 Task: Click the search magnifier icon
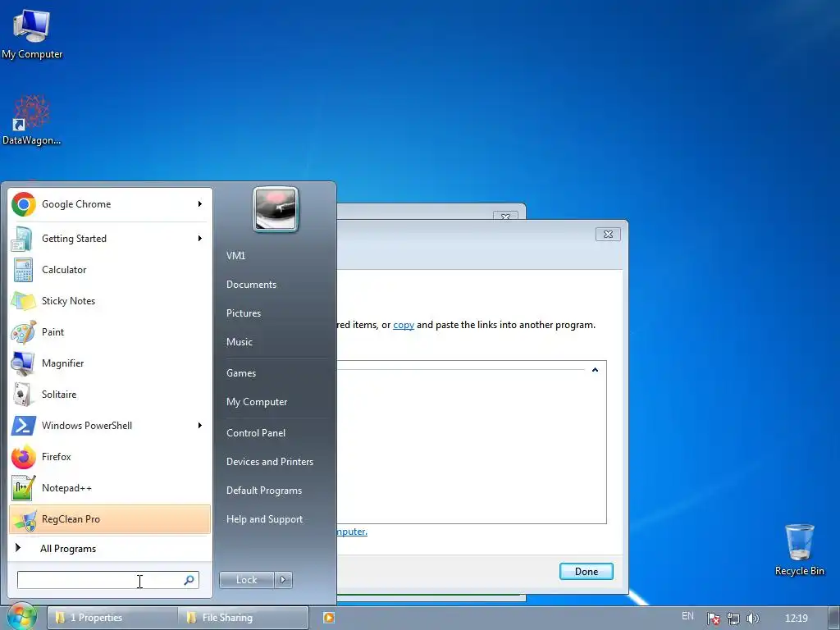(x=189, y=580)
